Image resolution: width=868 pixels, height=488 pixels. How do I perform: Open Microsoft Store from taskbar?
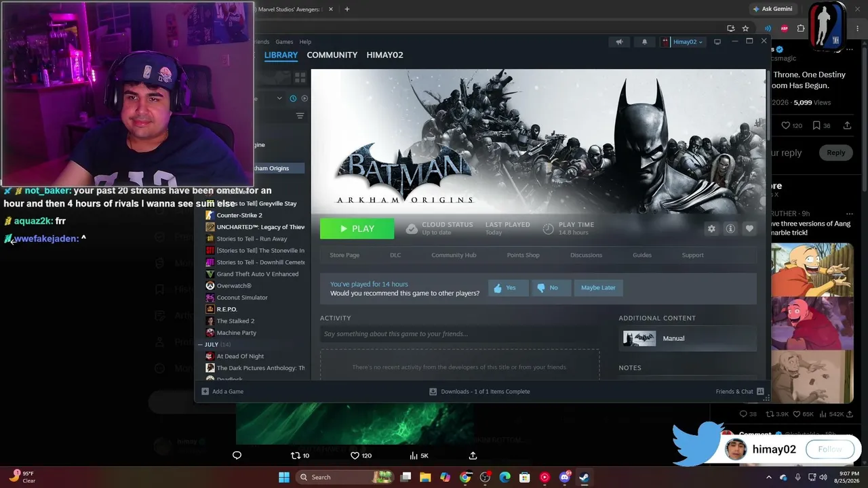(x=525, y=477)
